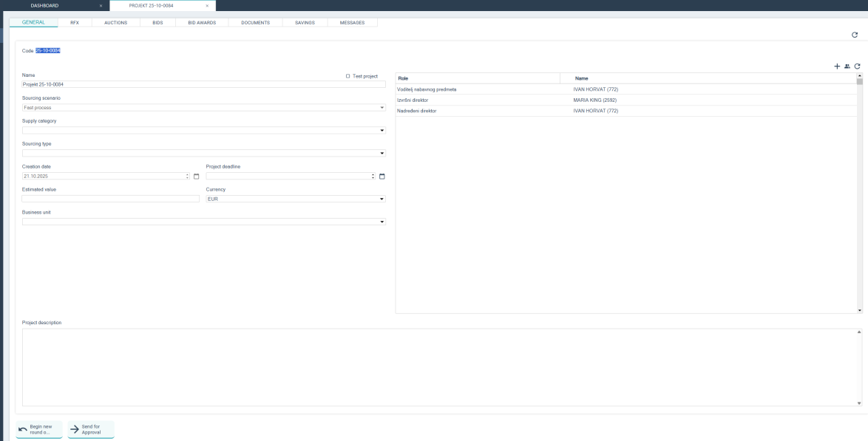
Task: Click the users icon above roles table
Action: point(847,66)
